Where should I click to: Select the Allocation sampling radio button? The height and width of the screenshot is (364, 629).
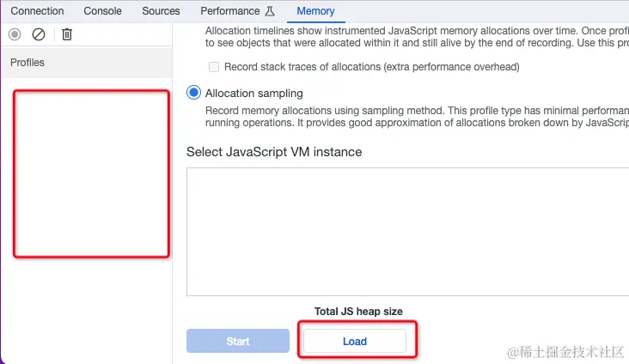coord(193,93)
